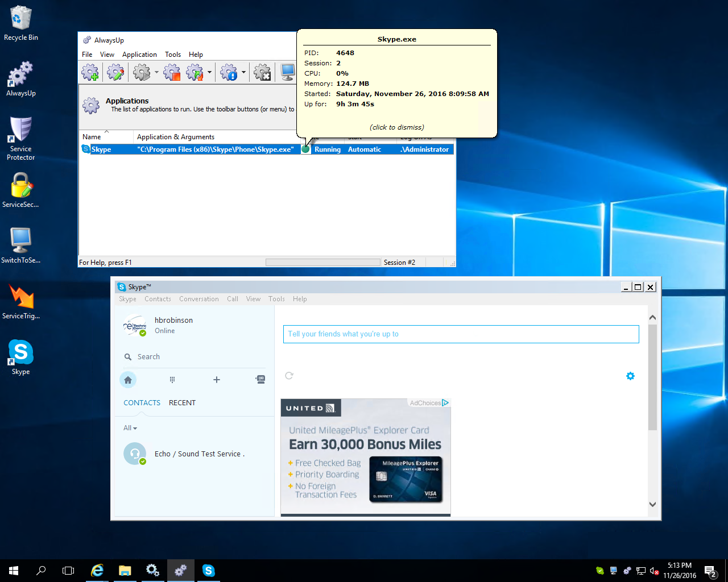Click the Edit Application pencil gear icon
This screenshot has height=582, width=728.
(115, 72)
